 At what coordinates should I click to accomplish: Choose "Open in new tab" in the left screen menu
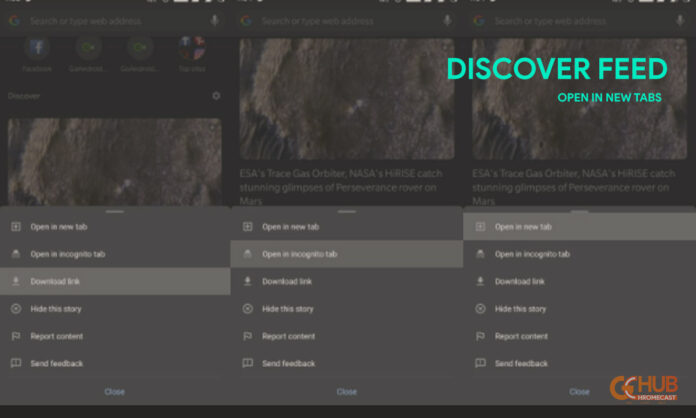[60, 227]
